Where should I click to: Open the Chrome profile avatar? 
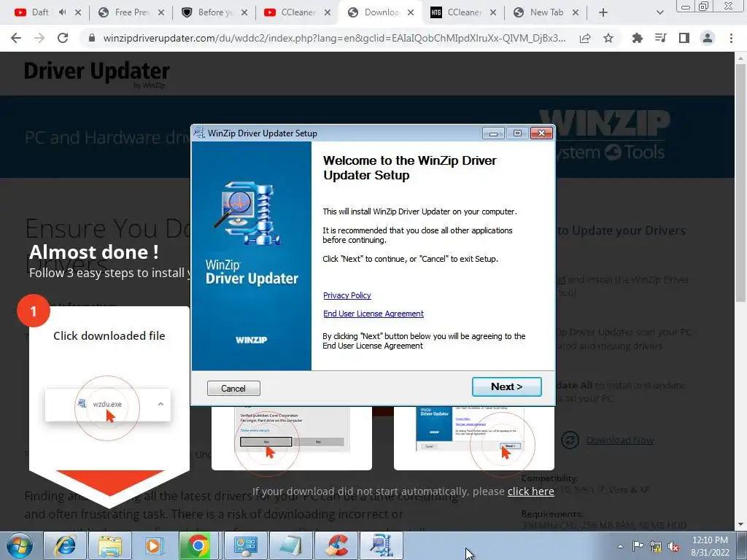coord(708,38)
